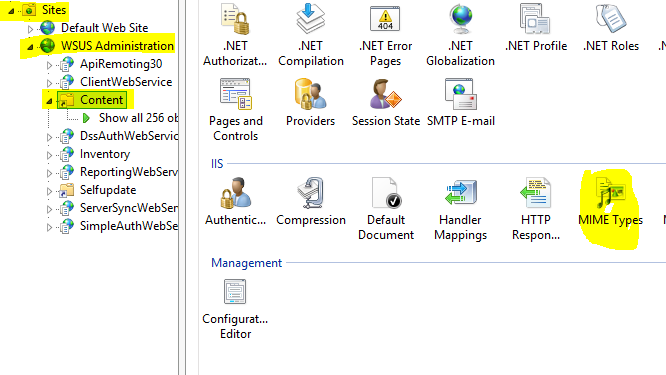Select the Selfupdate virtual directory
The width and height of the screenshot is (666, 375).
tap(108, 190)
